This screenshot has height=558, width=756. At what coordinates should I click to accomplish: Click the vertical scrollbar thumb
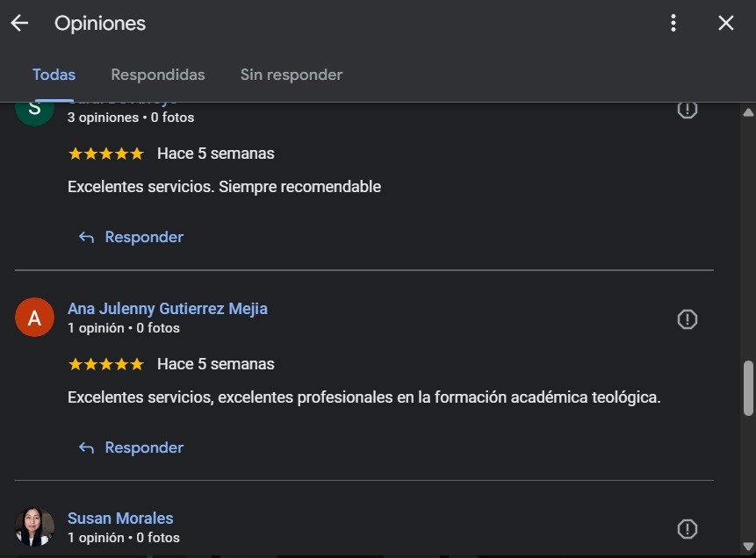pyautogui.click(x=748, y=388)
